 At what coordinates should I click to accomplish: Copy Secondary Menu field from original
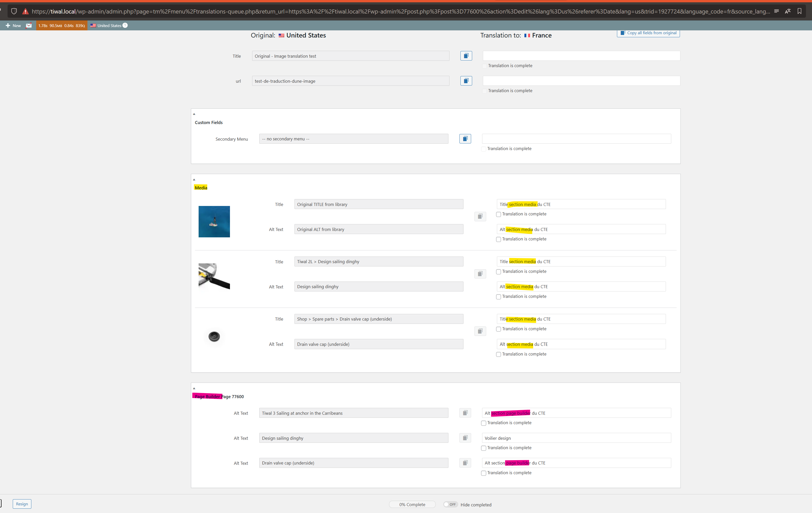[x=465, y=139]
